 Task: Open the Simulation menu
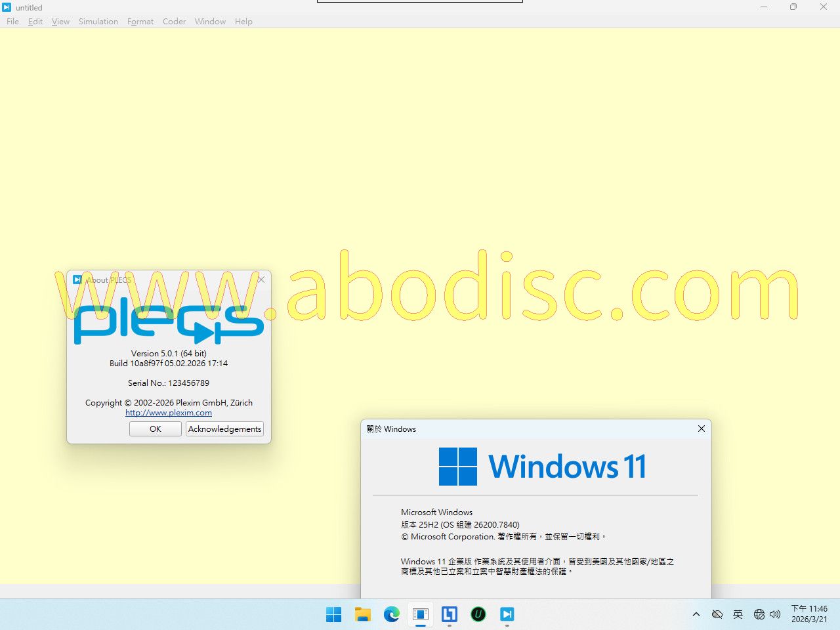tap(98, 22)
